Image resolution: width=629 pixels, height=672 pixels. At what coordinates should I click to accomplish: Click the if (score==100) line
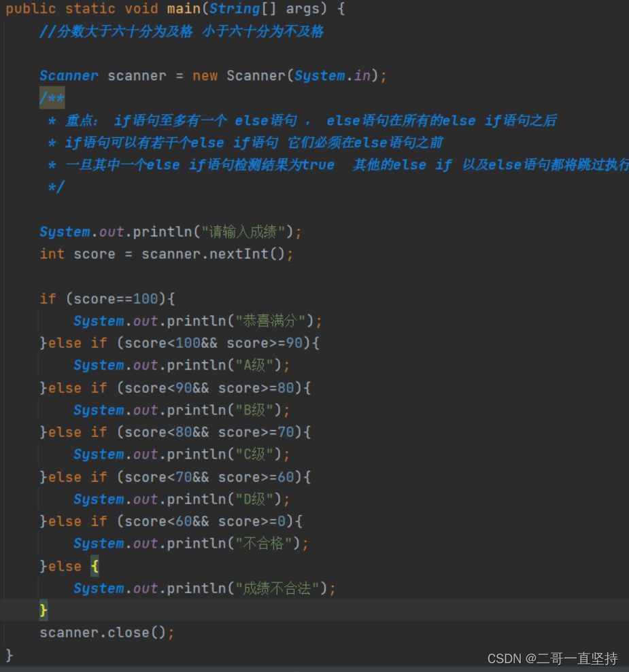107,299
